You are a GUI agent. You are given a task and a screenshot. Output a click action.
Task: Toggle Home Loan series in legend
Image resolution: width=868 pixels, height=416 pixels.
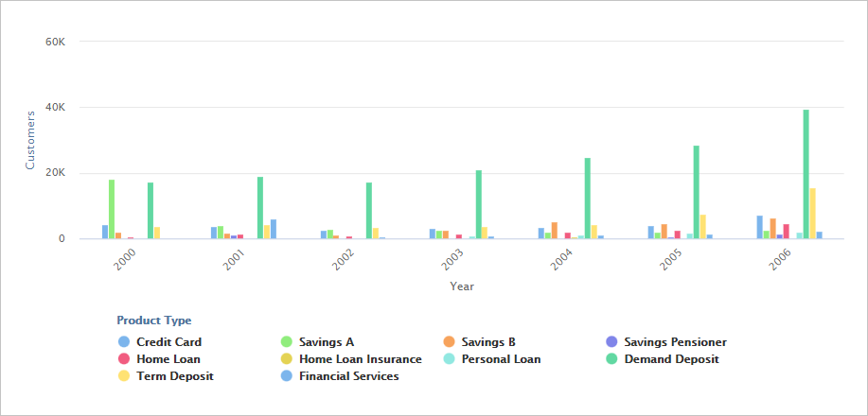click(x=168, y=359)
